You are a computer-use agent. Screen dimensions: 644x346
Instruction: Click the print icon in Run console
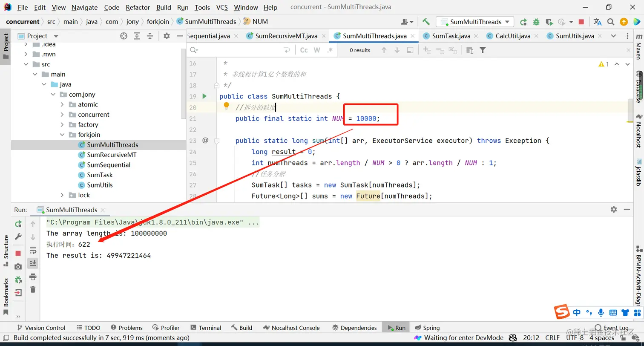(x=33, y=277)
